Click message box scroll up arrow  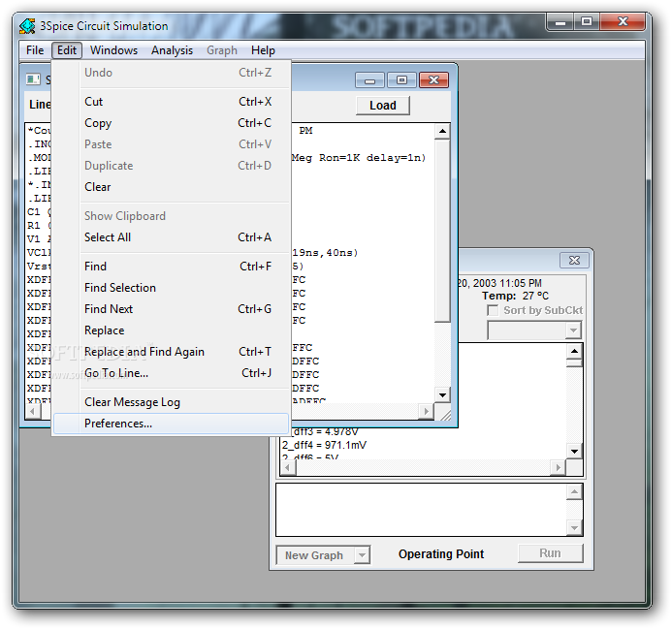click(574, 492)
